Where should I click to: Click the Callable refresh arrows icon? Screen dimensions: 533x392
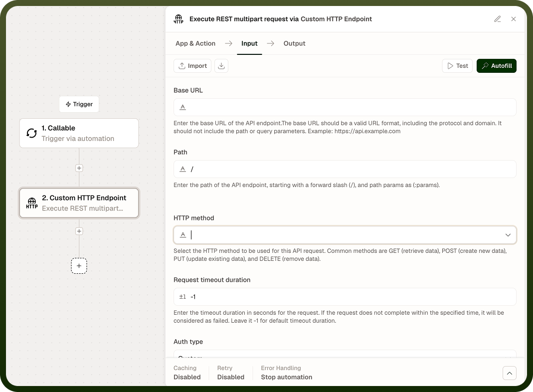coord(31,133)
